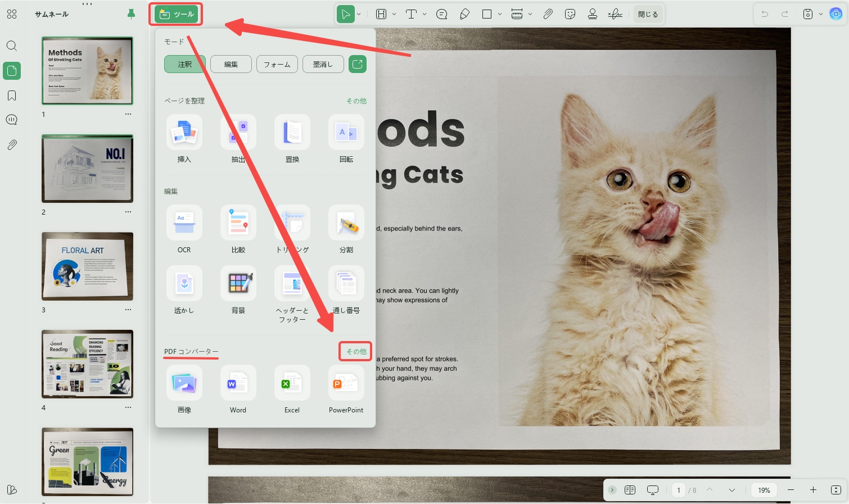Select the note comment bubble tool
The width and height of the screenshot is (849, 504).
(442, 14)
